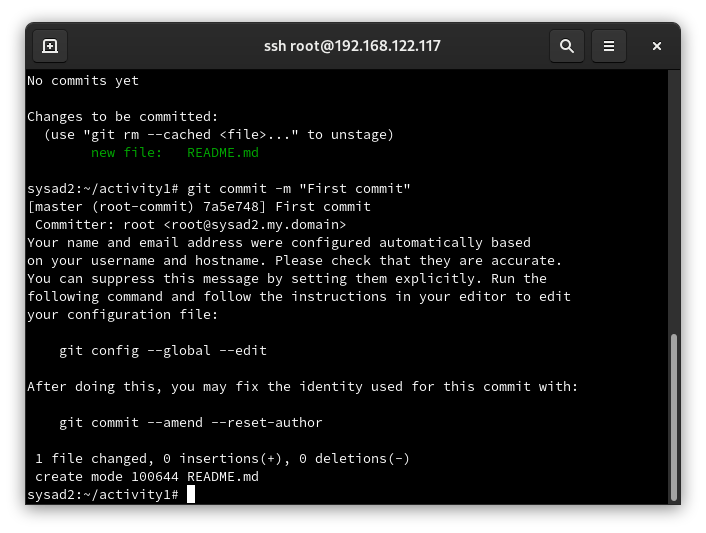The width and height of the screenshot is (706, 533).
Task: Click the root@sysad2.my.domain email address
Action: tap(255, 225)
